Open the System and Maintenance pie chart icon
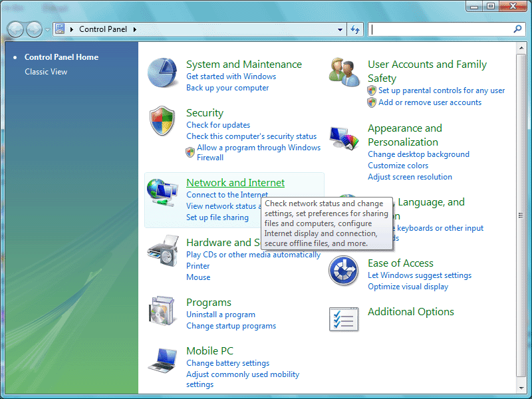532x399 pixels. [162, 72]
